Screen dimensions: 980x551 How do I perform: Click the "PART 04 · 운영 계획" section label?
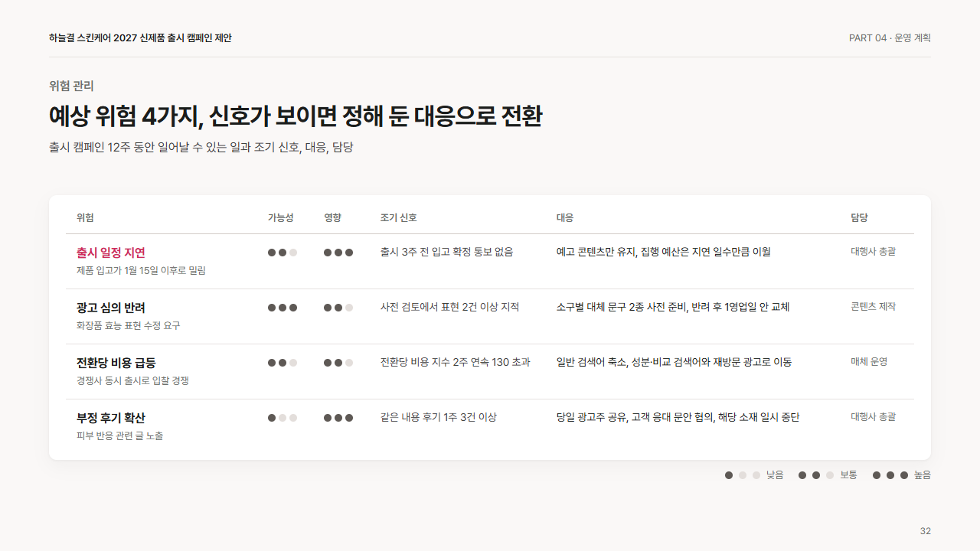(890, 38)
